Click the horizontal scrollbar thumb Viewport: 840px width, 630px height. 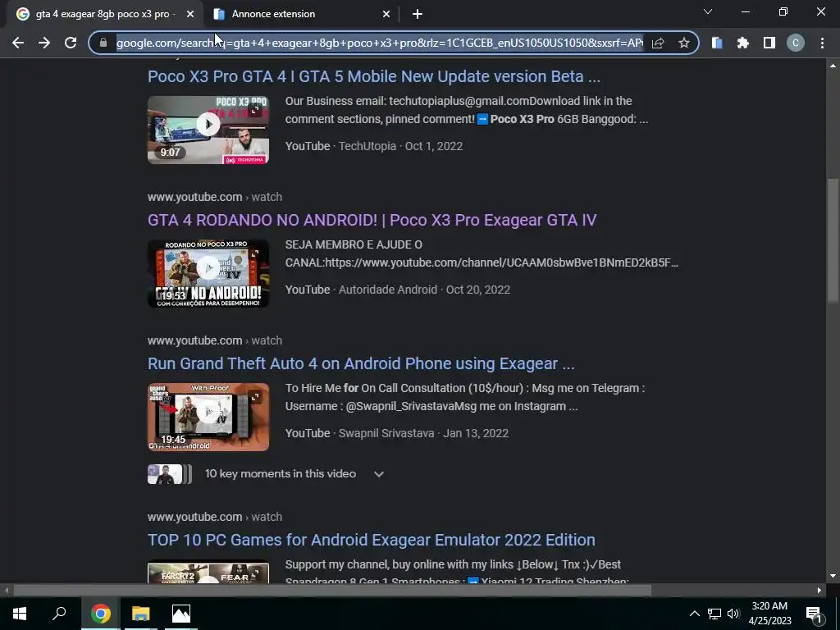click(x=332, y=591)
